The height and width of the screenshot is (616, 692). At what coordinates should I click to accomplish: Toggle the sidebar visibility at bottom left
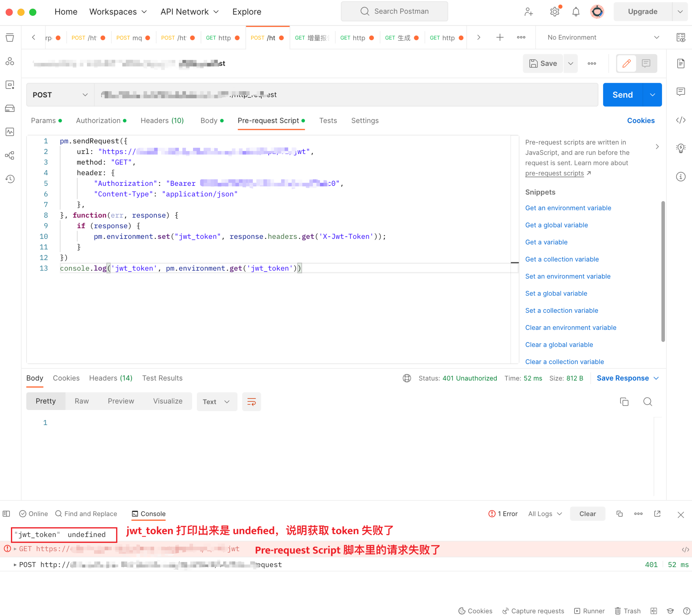[6, 513]
